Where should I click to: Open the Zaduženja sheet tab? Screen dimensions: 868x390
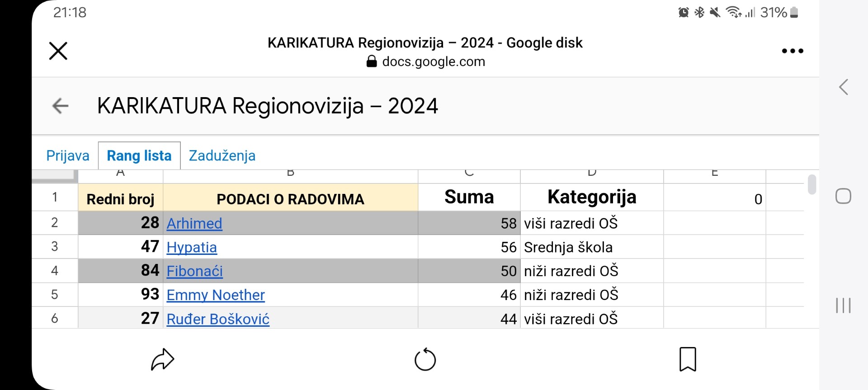(x=222, y=155)
